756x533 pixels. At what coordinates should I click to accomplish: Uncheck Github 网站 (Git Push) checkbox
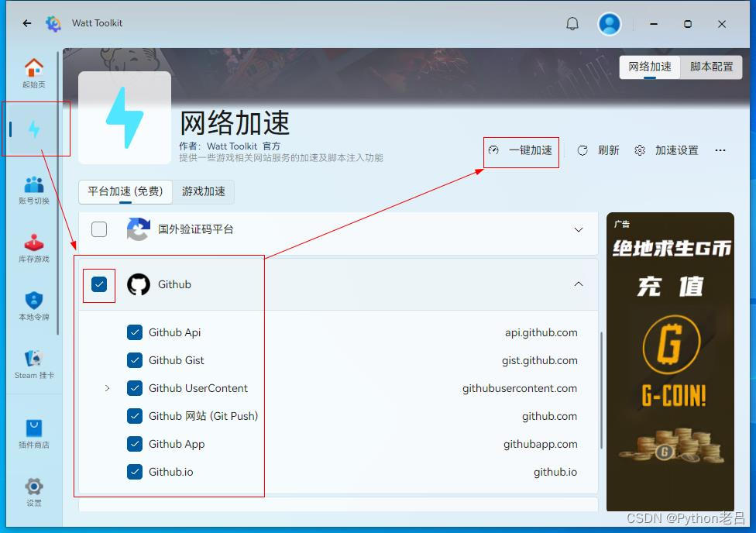(x=135, y=416)
